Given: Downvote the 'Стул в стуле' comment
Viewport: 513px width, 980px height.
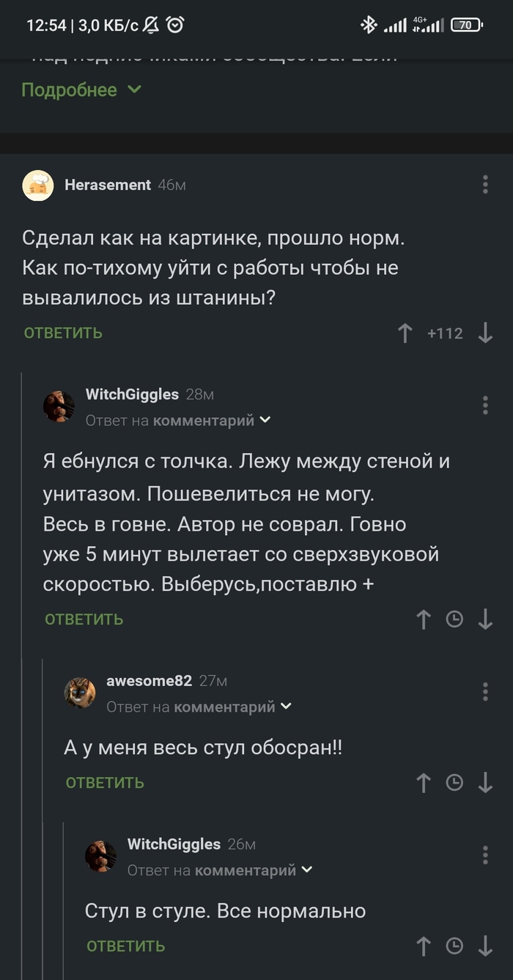Looking at the screenshot, I should (x=485, y=946).
